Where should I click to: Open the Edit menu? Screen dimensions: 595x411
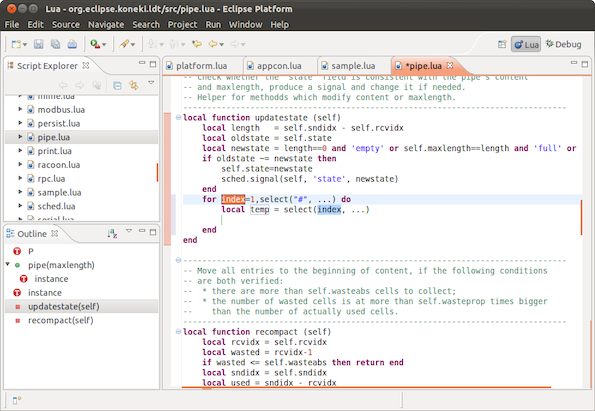click(x=35, y=25)
